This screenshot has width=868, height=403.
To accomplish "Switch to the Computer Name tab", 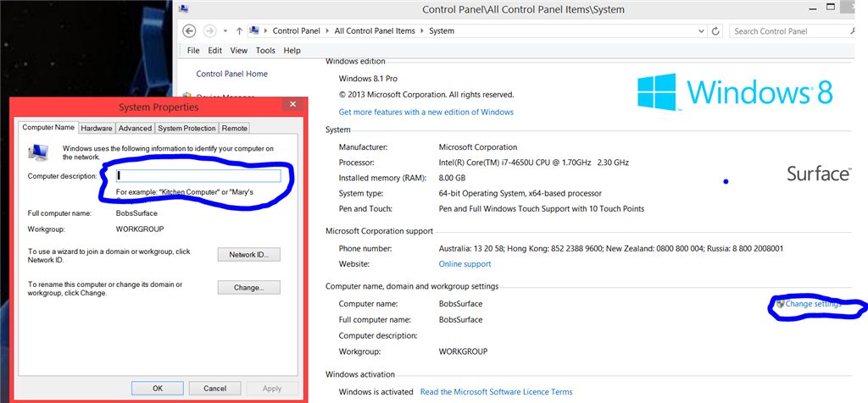I will click(48, 127).
